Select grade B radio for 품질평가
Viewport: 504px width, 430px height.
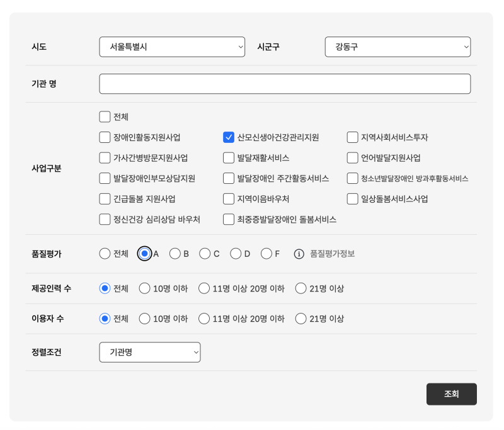click(x=175, y=254)
